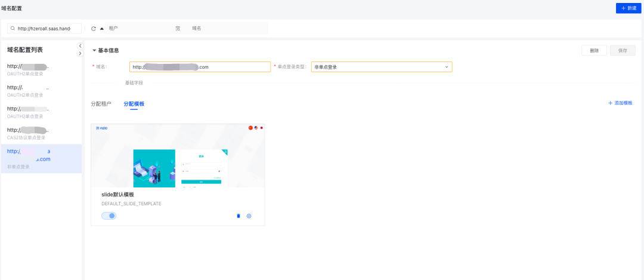Screen dimensions: 644x280
Task: Delete the slide默认模板 template via trash icon
Action: click(239, 216)
